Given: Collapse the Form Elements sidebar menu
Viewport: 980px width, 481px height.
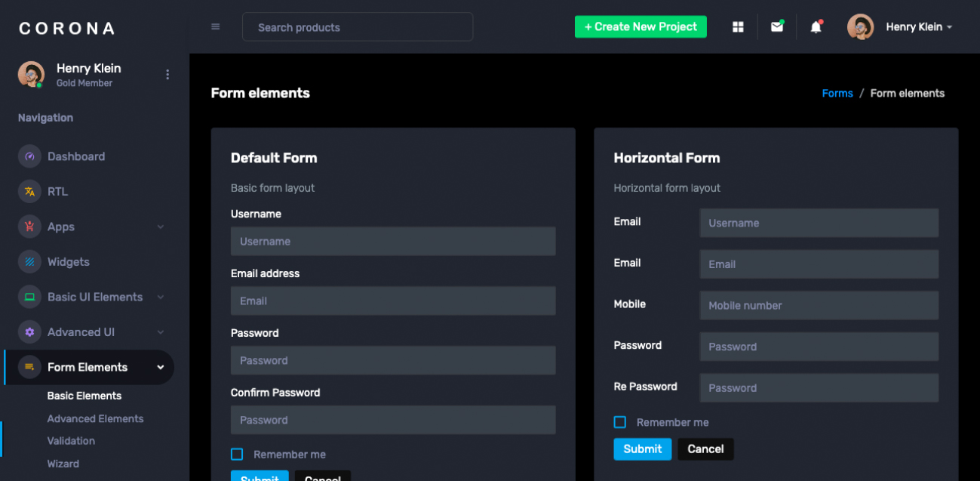Looking at the screenshot, I should [161, 368].
